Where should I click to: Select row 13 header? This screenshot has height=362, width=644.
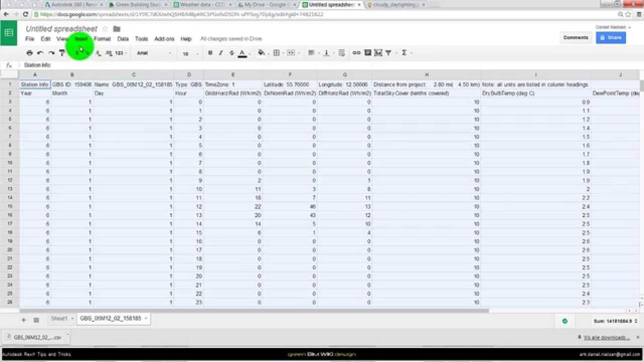tap(10, 189)
